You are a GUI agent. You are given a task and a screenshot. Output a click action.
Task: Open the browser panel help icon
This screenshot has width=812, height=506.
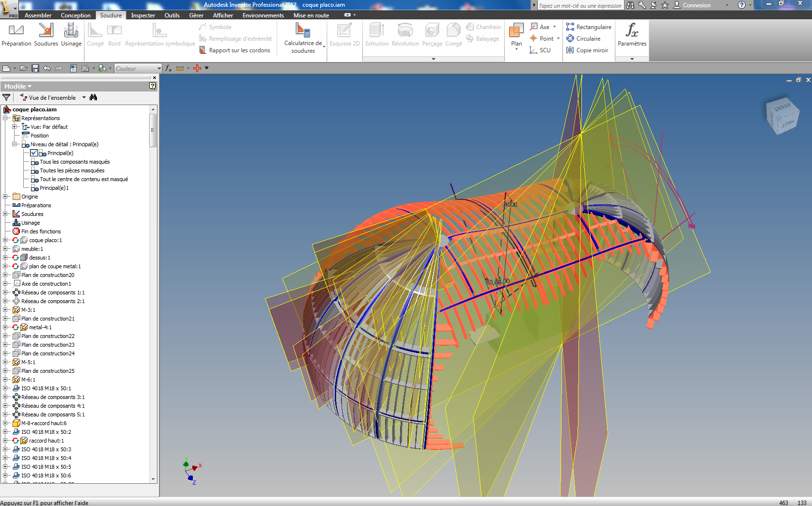click(x=153, y=86)
